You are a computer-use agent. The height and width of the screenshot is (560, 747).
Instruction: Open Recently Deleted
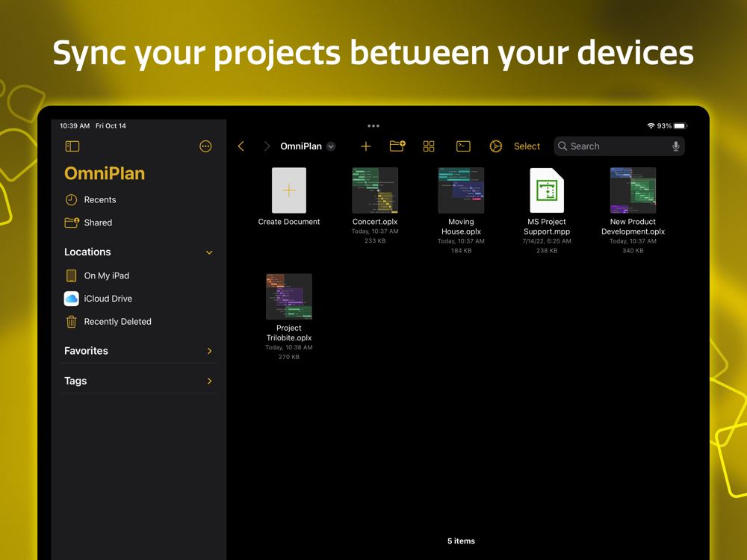(138, 321)
